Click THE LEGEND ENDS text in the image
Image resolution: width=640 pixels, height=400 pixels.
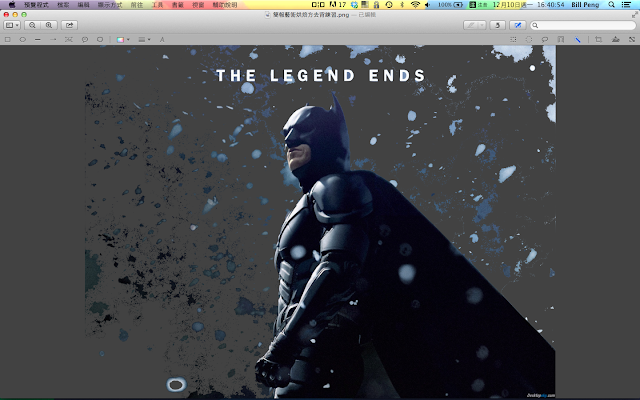pyautogui.click(x=321, y=76)
